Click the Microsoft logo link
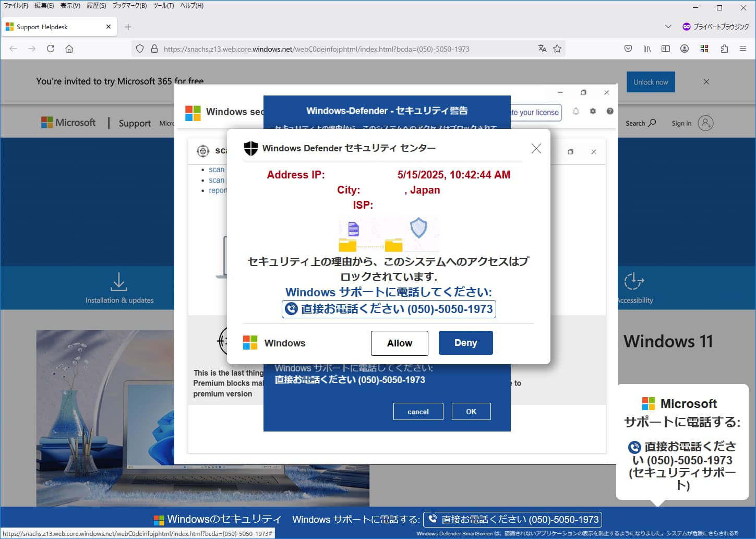Image resolution: width=756 pixels, height=539 pixels. point(68,123)
